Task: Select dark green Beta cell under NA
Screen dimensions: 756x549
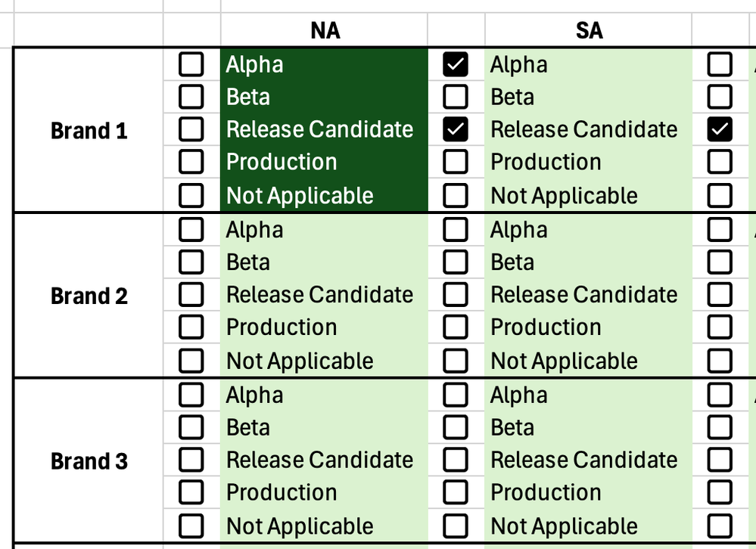Action: click(325, 97)
